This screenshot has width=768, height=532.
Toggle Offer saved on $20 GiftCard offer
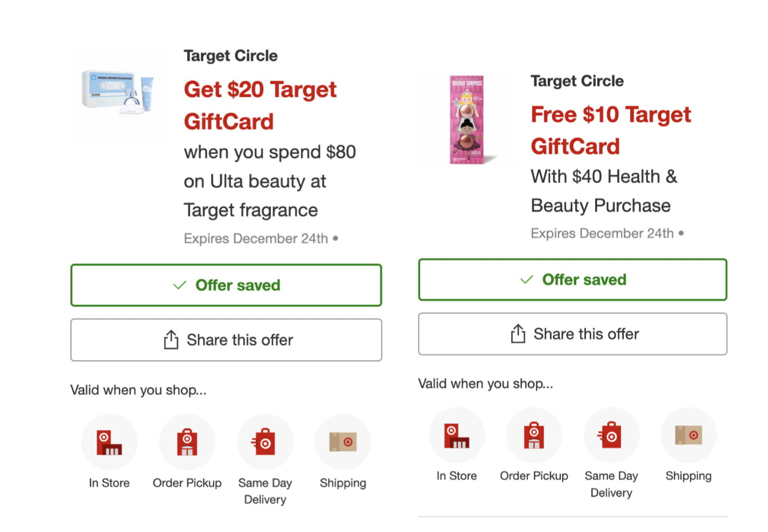pos(226,285)
